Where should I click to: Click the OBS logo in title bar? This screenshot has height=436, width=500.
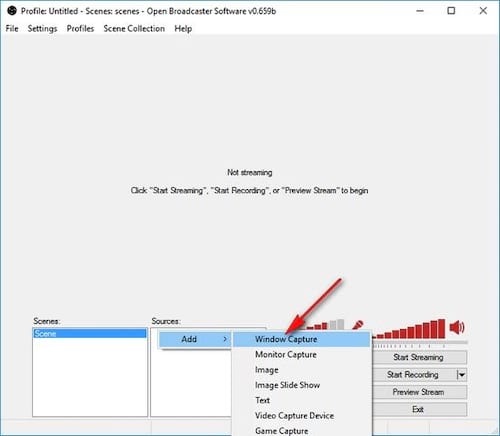click(x=12, y=11)
